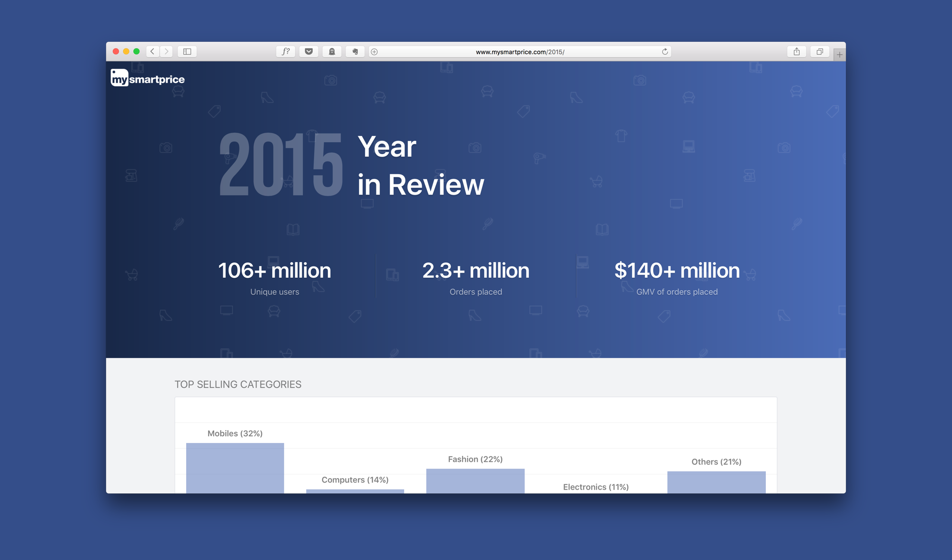Open the Ghostery extension icon
Image resolution: width=952 pixels, height=560 pixels.
coord(332,51)
